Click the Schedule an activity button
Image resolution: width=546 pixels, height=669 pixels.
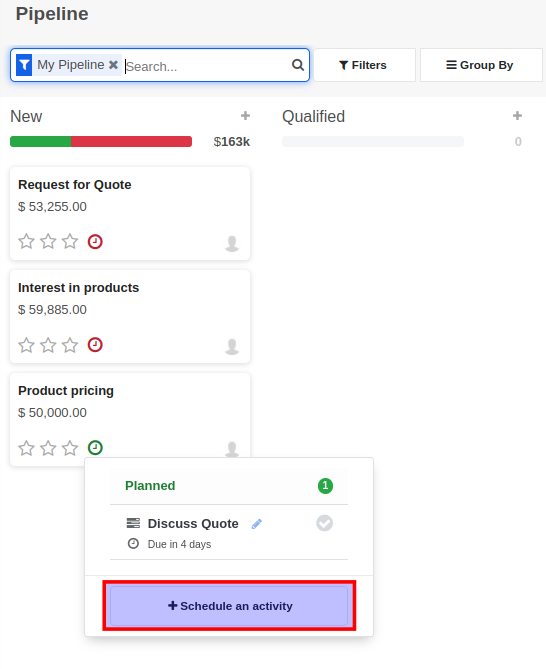(229, 606)
